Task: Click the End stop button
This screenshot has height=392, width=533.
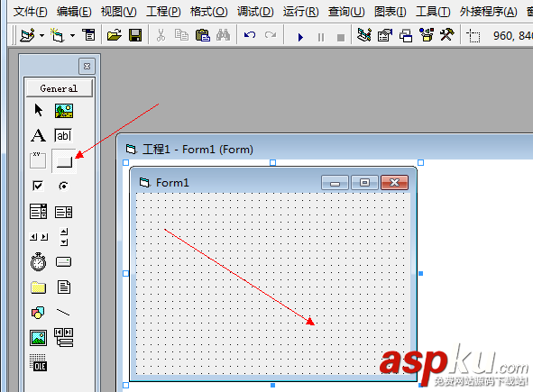Action: point(341,37)
